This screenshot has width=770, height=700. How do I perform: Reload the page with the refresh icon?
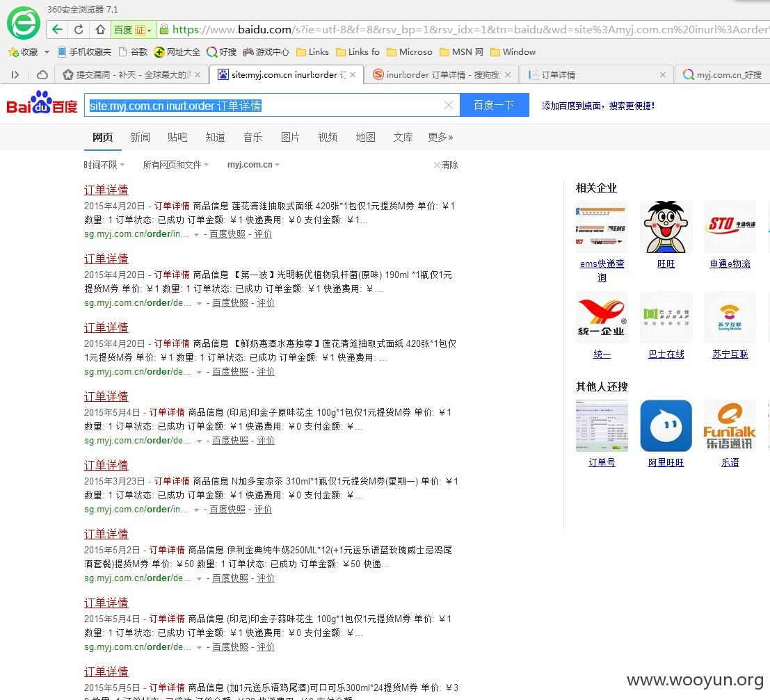point(79,29)
